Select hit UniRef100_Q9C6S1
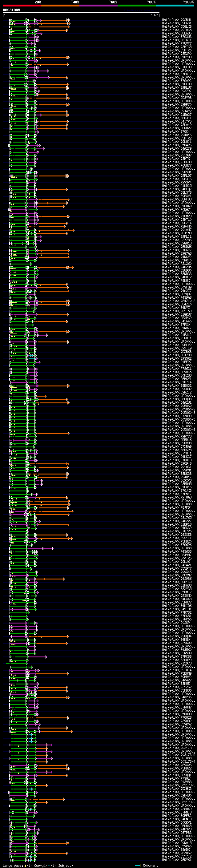Screen dimensions: 197x868 (x=177, y=23)
